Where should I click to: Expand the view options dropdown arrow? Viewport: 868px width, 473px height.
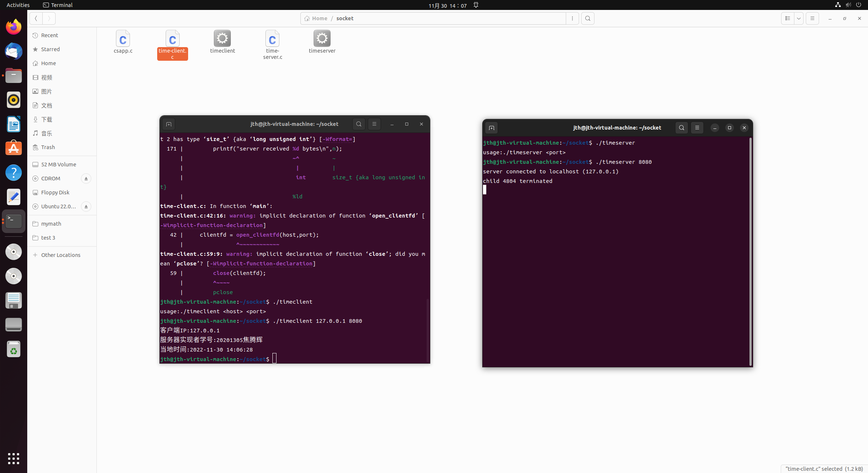(798, 18)
